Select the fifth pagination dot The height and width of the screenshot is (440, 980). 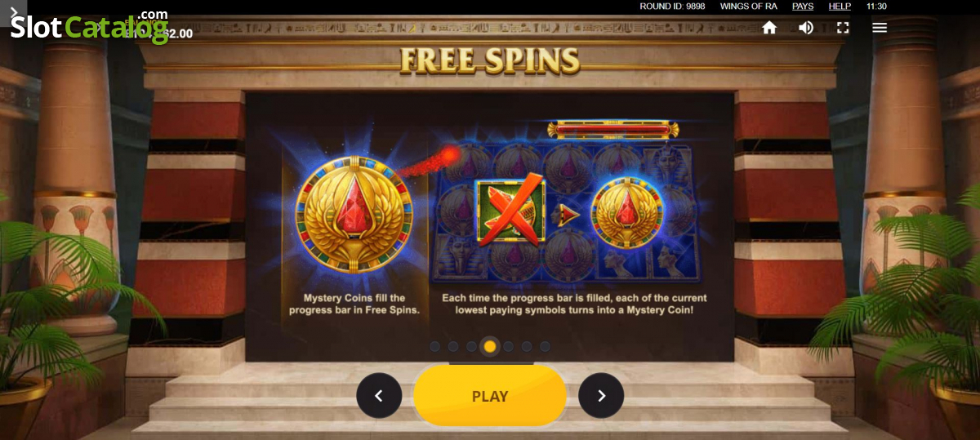click(508, 346)
